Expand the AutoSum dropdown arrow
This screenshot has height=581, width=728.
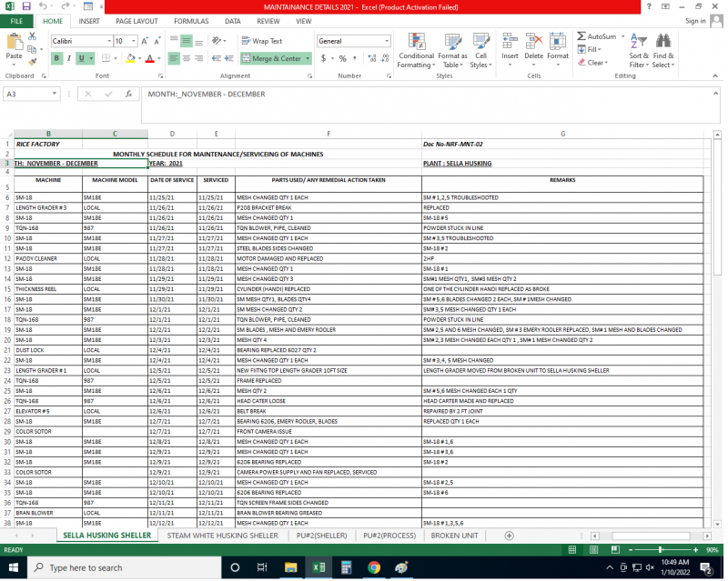click(622, 36)
